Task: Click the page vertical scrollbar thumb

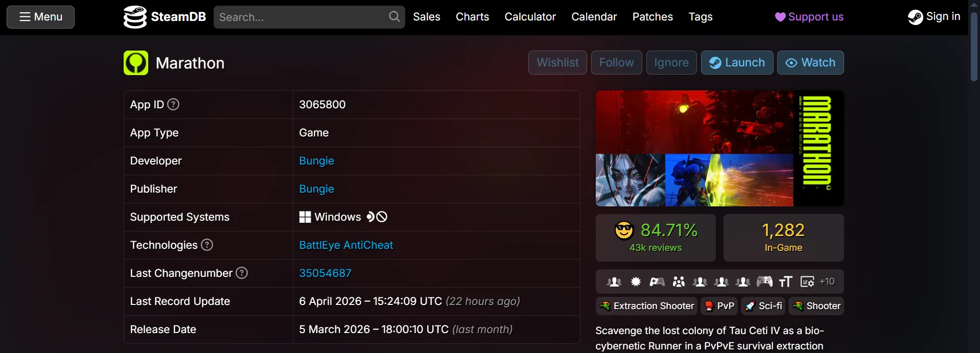Action: pyautogui.click(x=974, y=46)
